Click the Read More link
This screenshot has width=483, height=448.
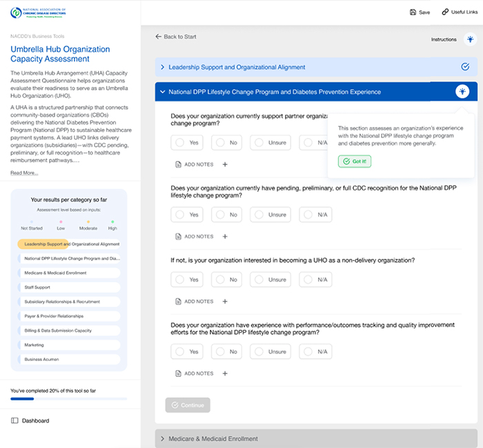(24, 173)
